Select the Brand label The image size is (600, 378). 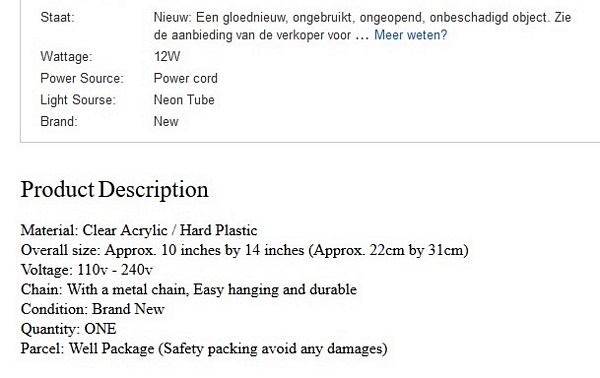pos(59,122)
